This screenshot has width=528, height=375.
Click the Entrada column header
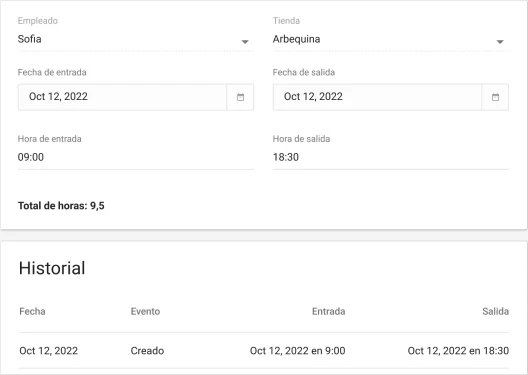tap(328, 311)
